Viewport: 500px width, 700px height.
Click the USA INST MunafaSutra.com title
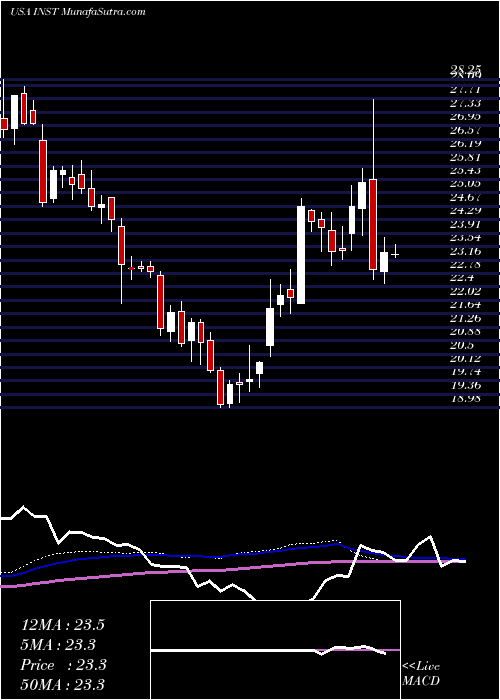pos(78,12)
